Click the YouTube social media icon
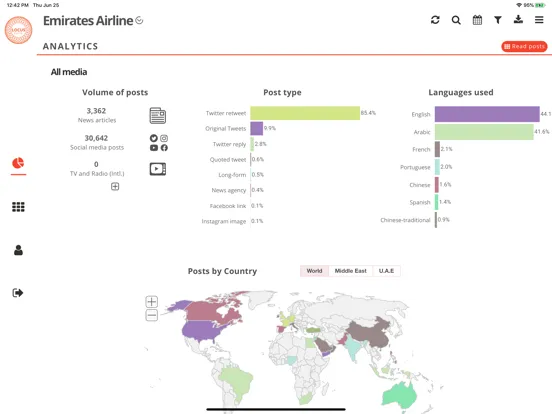This screenshot has height=414, width=552. [153, 148]
